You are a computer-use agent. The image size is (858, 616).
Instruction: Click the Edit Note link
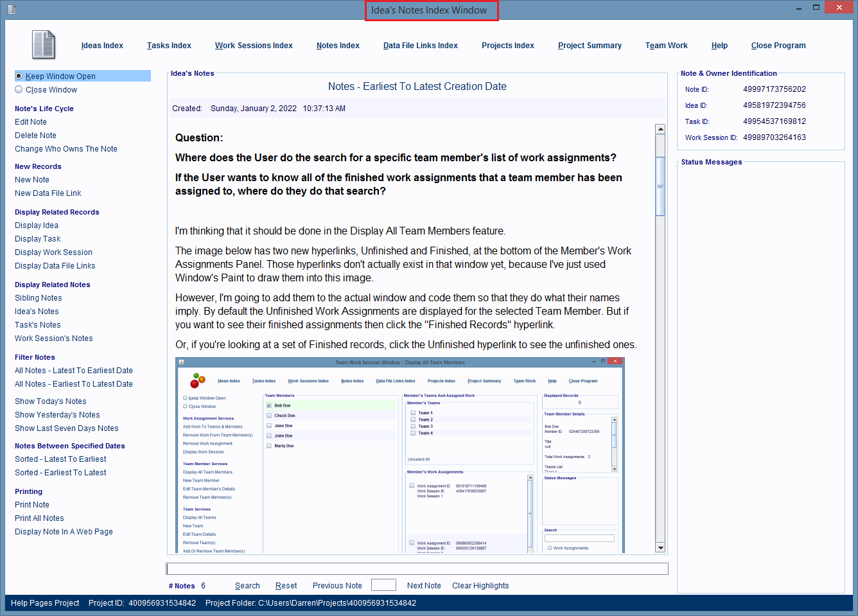click(31, 122)
